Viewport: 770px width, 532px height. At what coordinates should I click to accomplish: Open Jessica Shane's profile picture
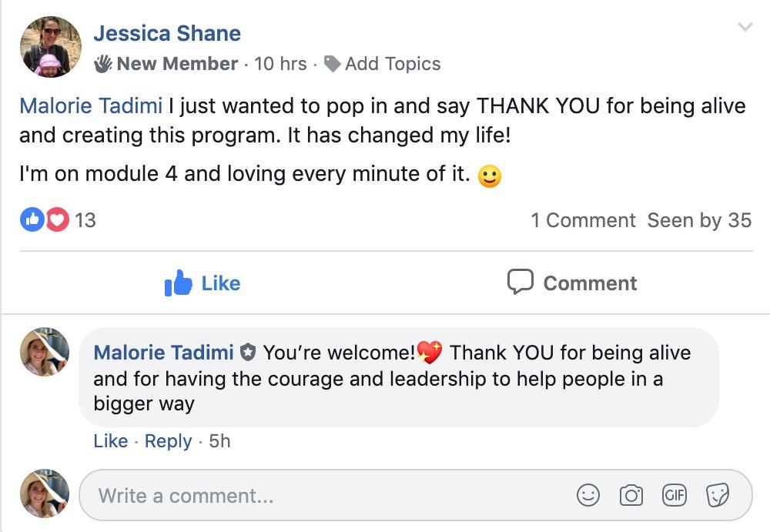[x=51, y=47]
